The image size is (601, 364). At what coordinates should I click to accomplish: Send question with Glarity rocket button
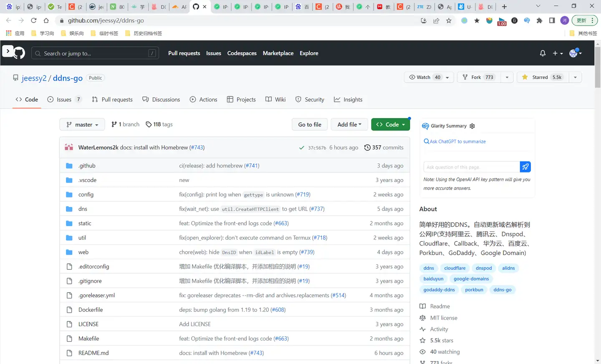tap(525, 167)
